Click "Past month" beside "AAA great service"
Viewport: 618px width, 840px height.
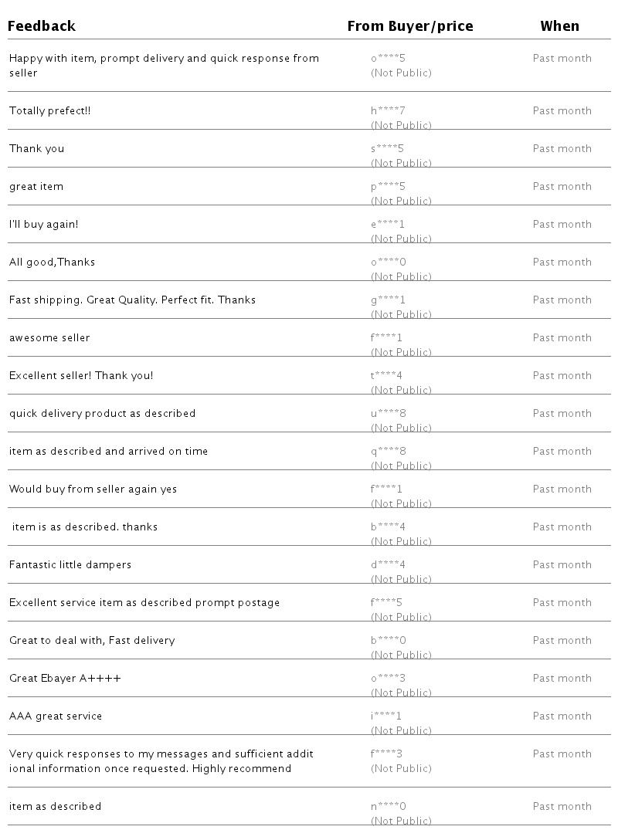coord(562,716)
